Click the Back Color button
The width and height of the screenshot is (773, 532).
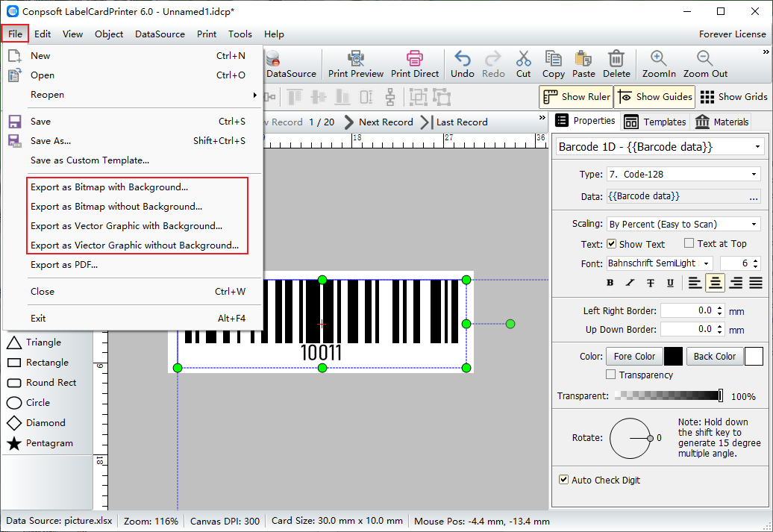click(715, 356)
